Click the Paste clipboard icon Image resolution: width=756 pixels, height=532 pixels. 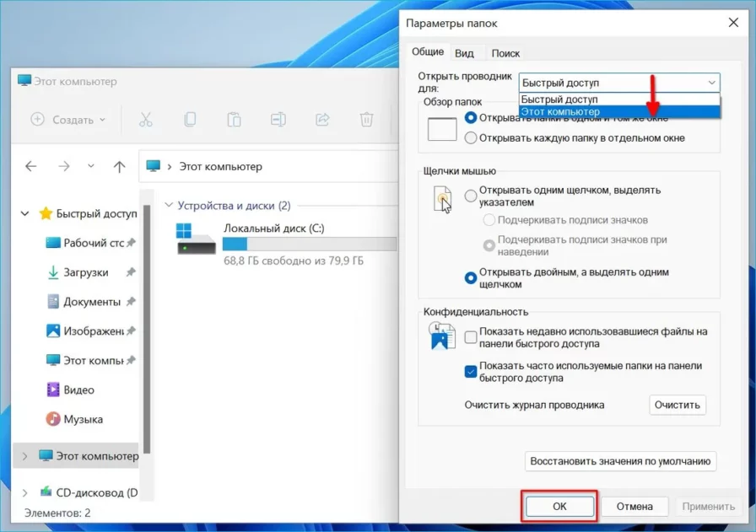(x=234, y=120)
